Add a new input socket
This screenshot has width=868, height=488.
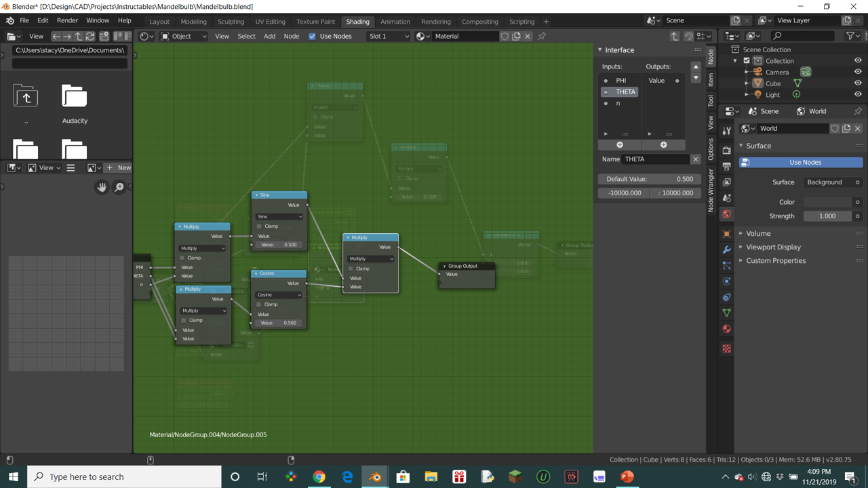click(620, 144)
